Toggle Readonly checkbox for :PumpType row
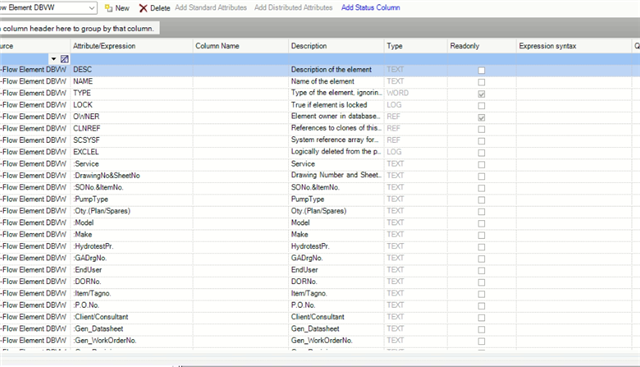Viewport: 640px width, 367px height. (482, 200)
